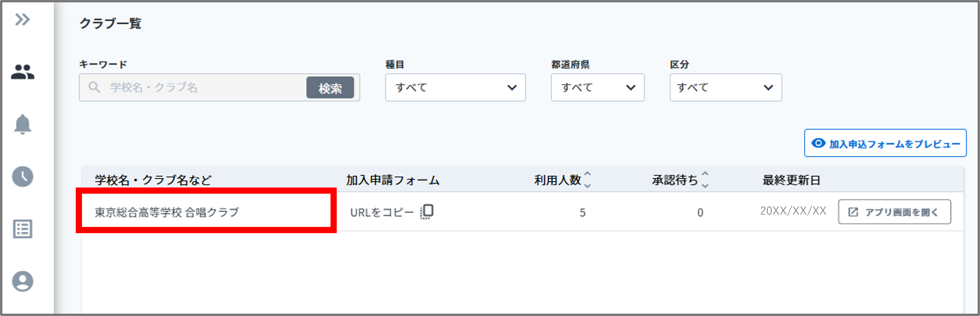980x316 pixels.
Task: Click the 利用人数 value 5
Action: click(583, 213)
